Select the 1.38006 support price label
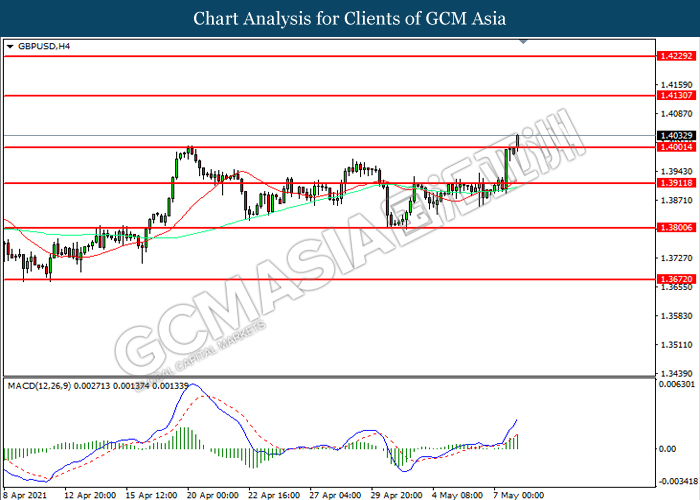Viewport: 700px width, 500px height. [x=676, y=228]
